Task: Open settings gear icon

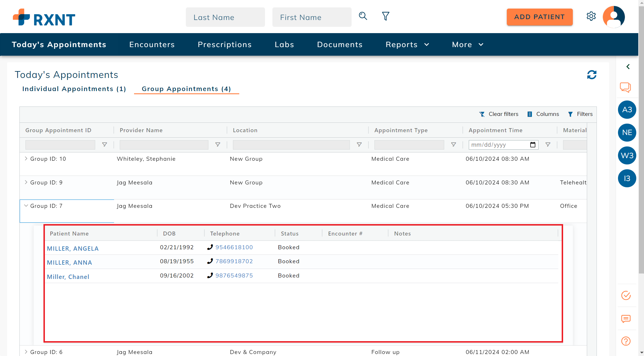Action: [x=591, y=16]
